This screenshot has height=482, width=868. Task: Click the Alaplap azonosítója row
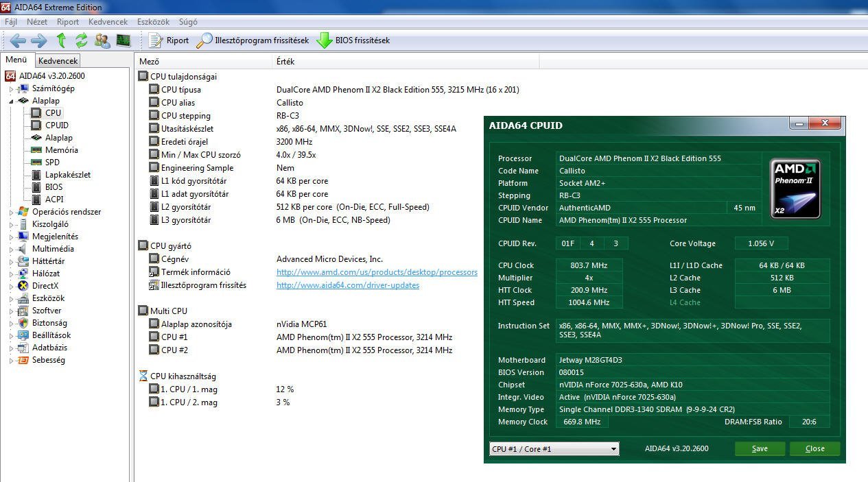238,324
